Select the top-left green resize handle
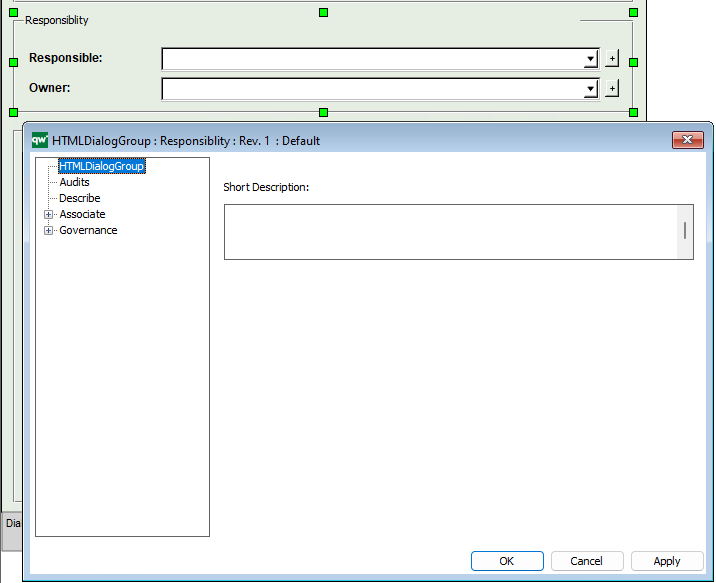 [14, 13]
